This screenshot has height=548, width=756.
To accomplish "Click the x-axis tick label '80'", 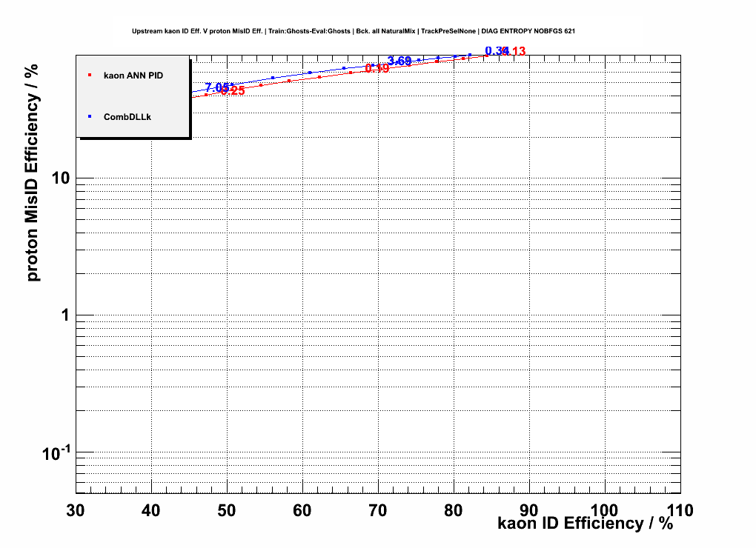I will pos(454,510).
